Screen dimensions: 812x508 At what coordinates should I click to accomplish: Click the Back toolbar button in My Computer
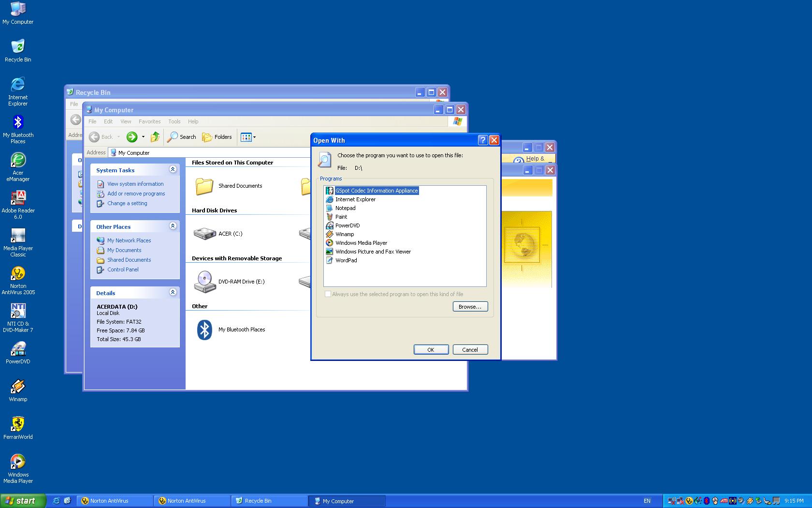101,137
